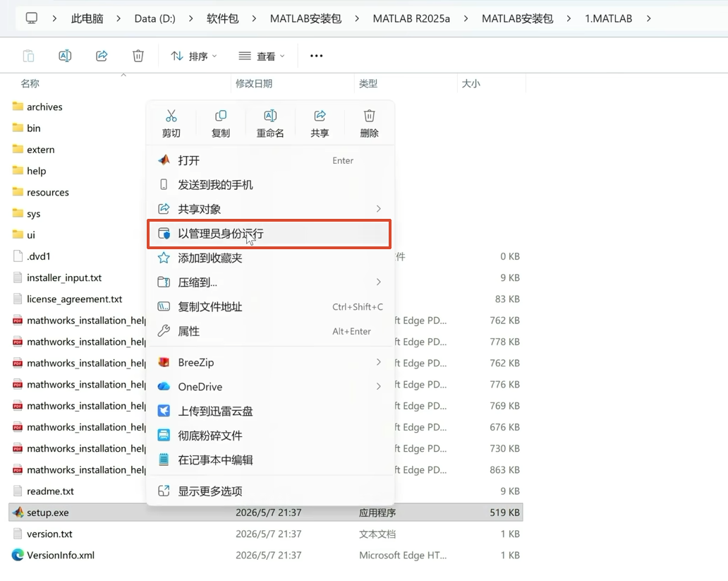
Task: Click the MATLAB icon beside setup.exe
Action: 18,513
